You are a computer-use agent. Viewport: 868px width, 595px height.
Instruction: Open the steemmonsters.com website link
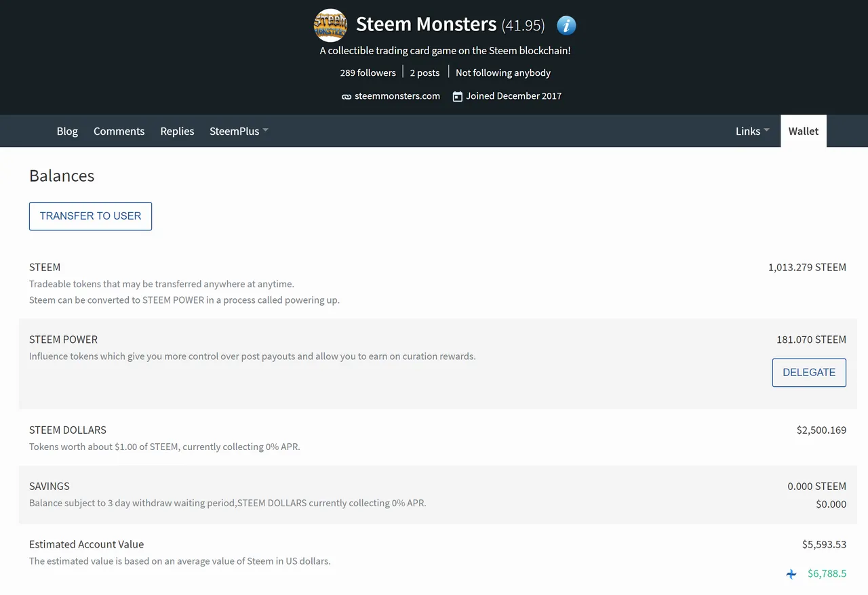(397, 96)
